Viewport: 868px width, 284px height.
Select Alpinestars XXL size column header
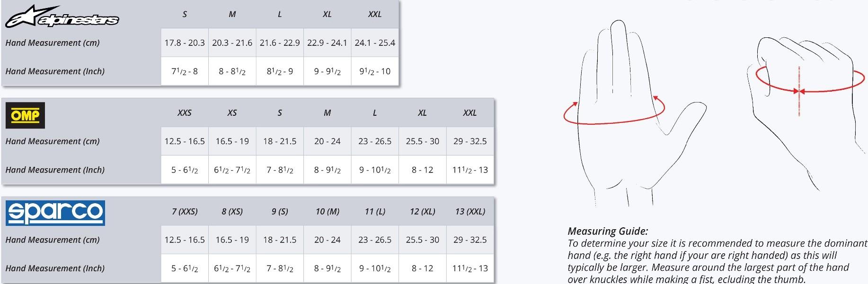click(375, 14)
